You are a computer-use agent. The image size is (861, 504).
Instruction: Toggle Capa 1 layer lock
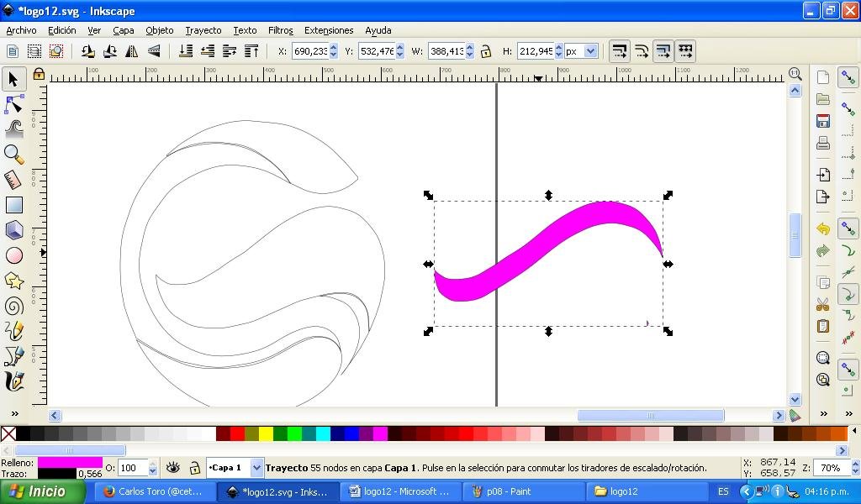click(194, 467)
